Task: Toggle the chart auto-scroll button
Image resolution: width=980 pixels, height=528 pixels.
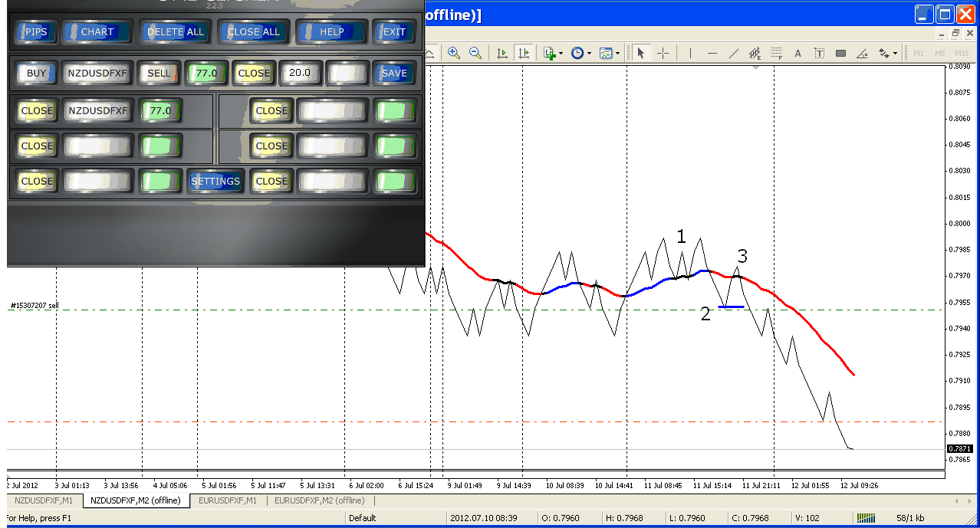Action: 502,53
